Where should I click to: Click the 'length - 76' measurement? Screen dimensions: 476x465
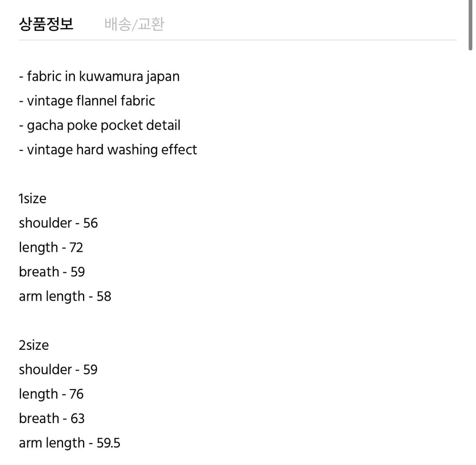(51, 394)
